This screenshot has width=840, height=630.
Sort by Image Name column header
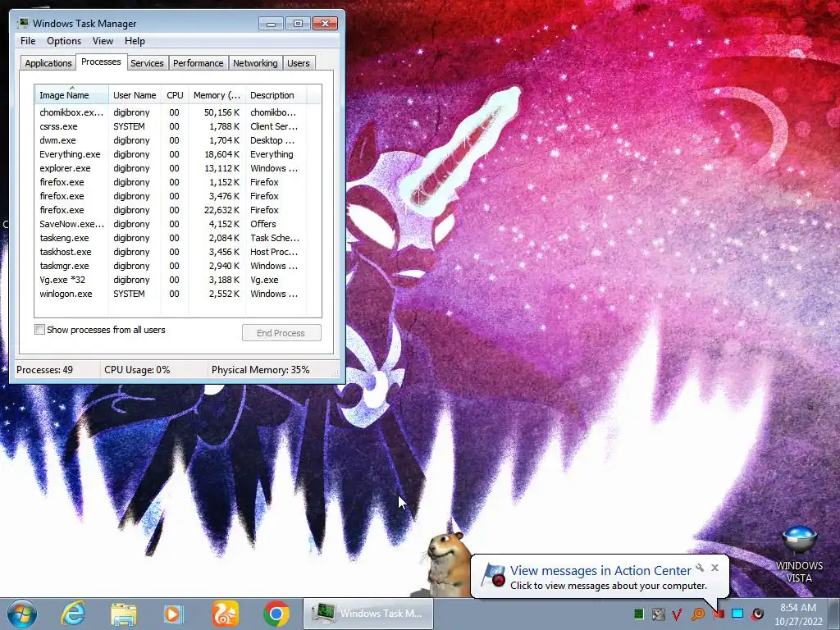pyautogui.click(x=72, y=95)
